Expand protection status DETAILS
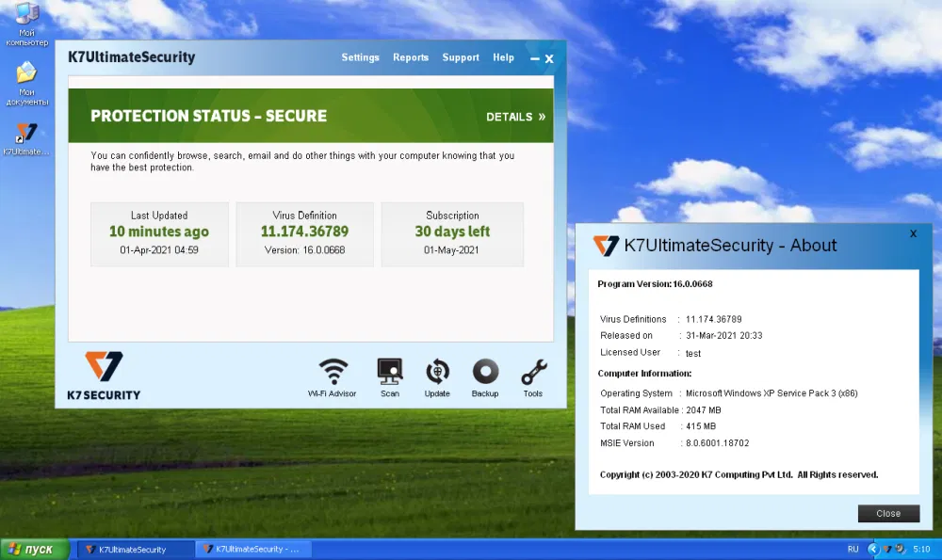 point(515,117)
